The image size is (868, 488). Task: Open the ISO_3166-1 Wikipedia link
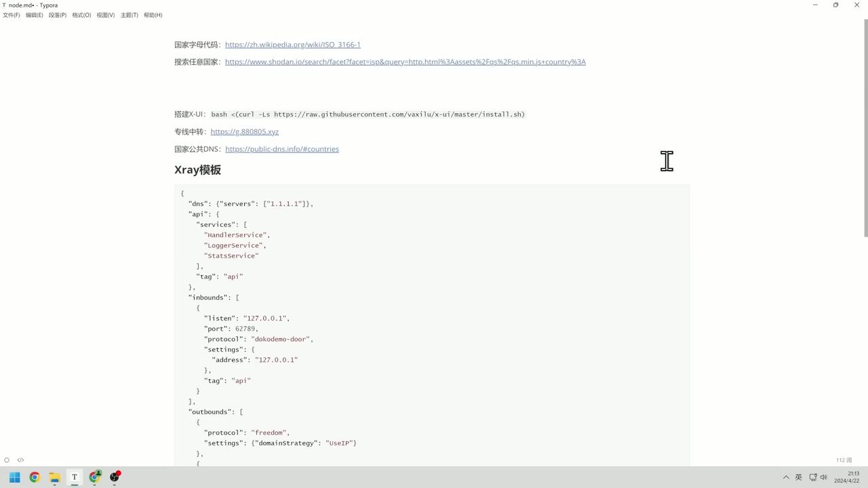point(292,45)
